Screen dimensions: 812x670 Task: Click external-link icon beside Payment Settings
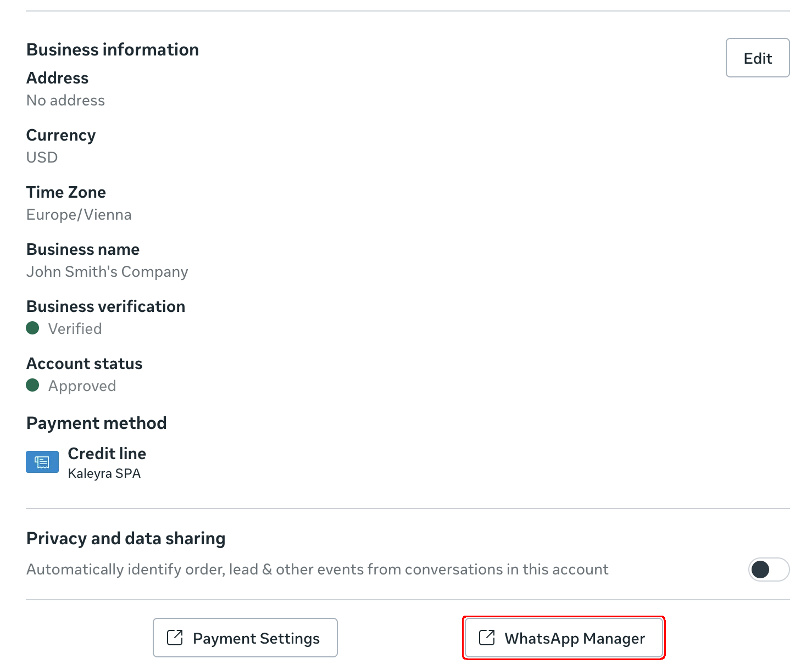point(175,638)
